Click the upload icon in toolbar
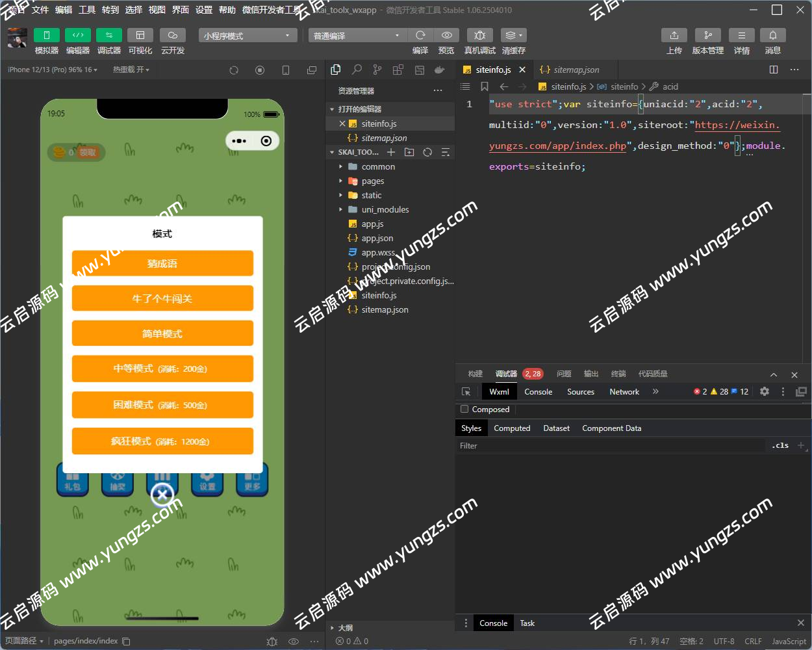 (674, 36)
